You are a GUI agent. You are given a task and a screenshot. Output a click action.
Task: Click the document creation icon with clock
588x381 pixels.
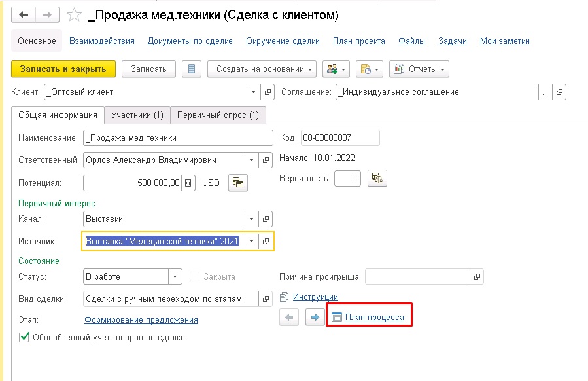coord(366,68)
